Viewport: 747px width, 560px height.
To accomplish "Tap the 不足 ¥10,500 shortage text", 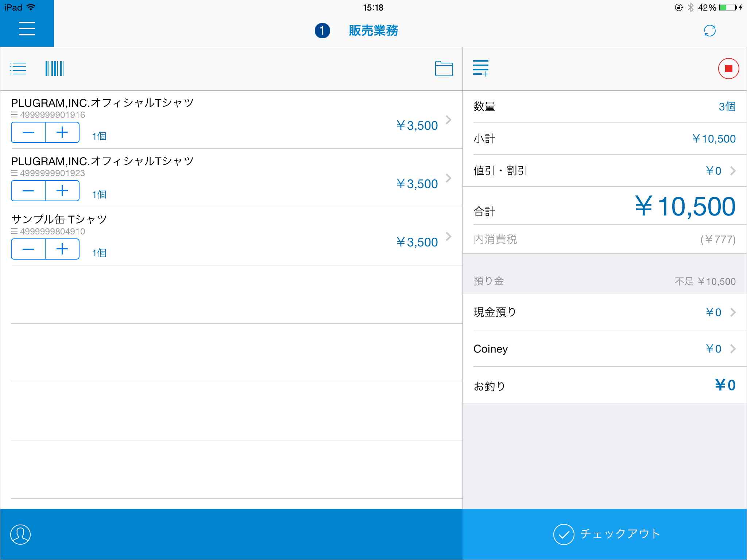I will click(x=705, y=281).
